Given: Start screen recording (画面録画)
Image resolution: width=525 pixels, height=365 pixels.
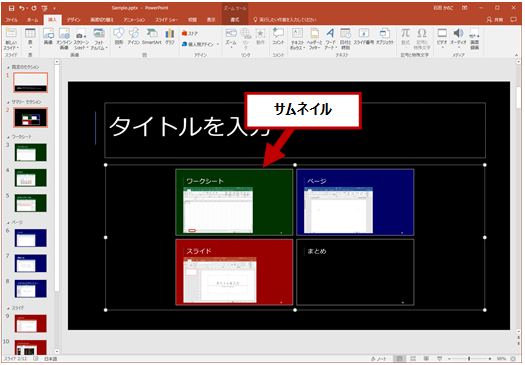Looking at the screenshot, I should 474,39.
